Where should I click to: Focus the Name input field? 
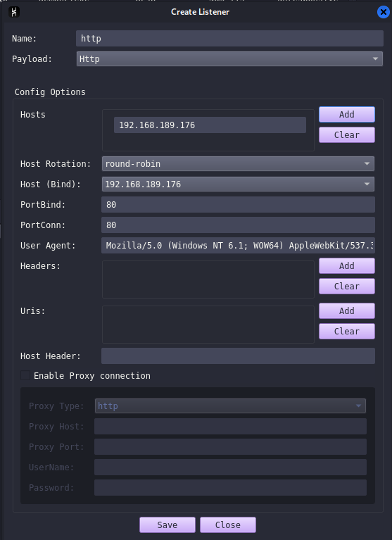coord(229,38)
